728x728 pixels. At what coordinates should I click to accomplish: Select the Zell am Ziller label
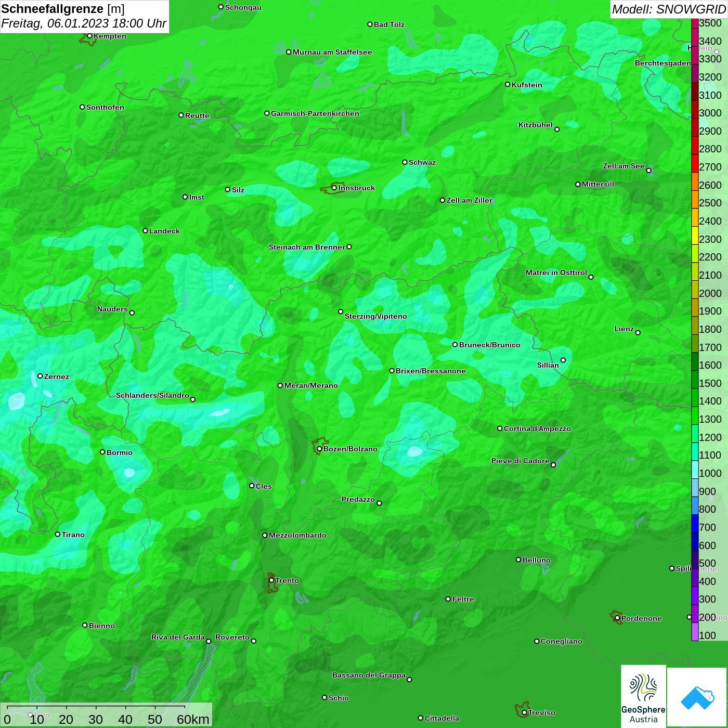[x=470, y=200]
